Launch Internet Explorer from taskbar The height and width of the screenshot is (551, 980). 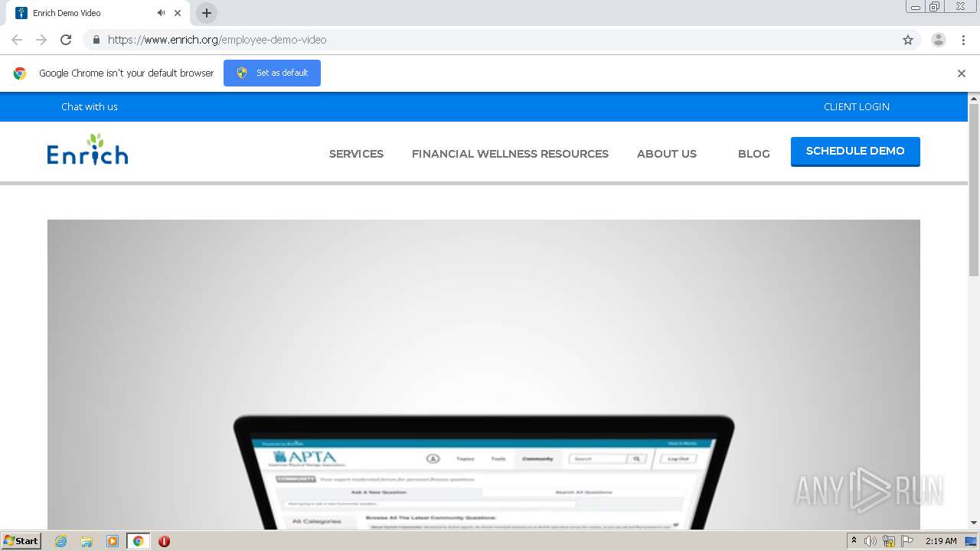coord(61,541)
